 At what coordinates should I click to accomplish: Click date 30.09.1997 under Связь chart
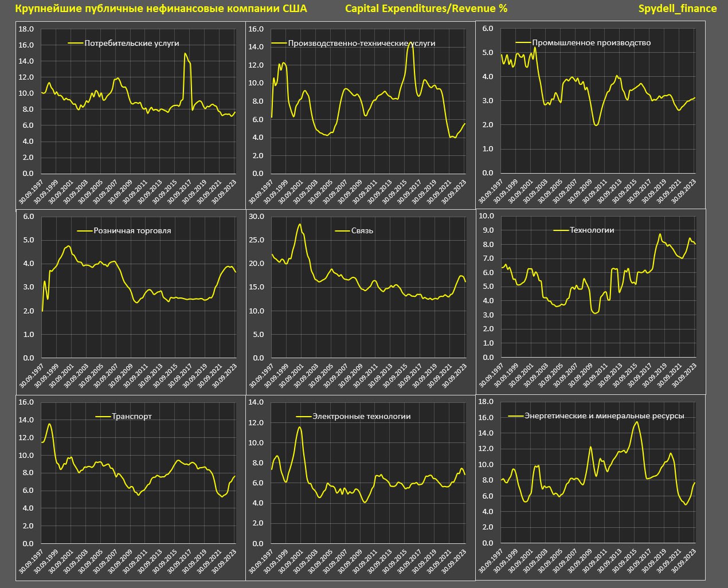click(261, 375)
